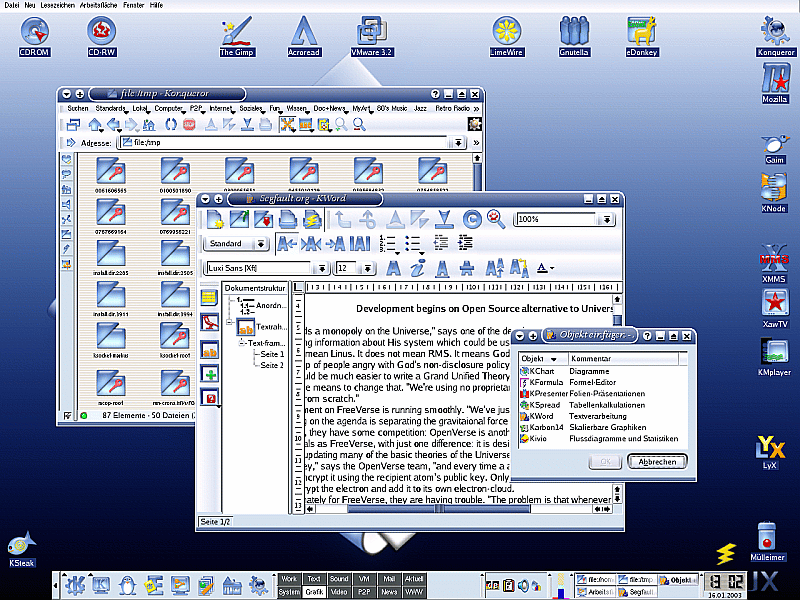Click the Reload icon in Konqueror toolbar

click(x=170, y=124)
